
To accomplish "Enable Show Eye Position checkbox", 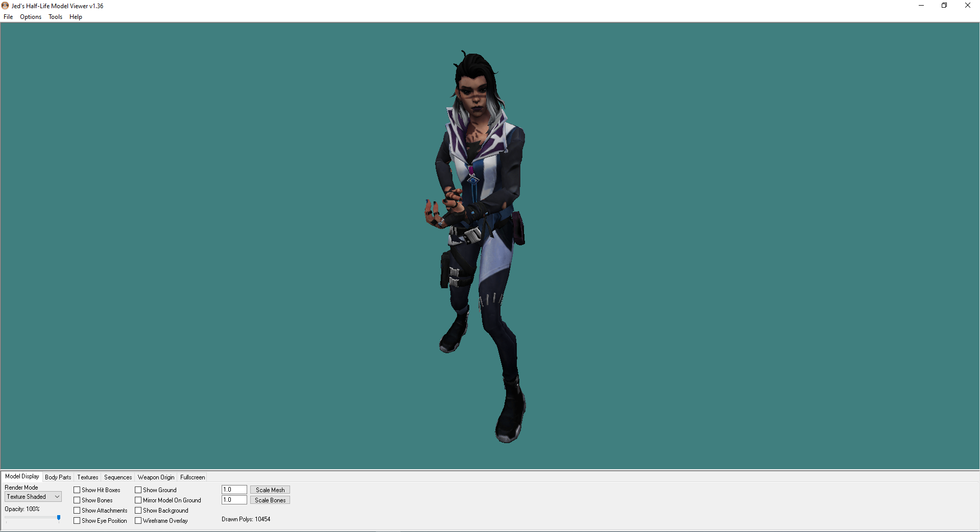I will [x=77, y=521].
